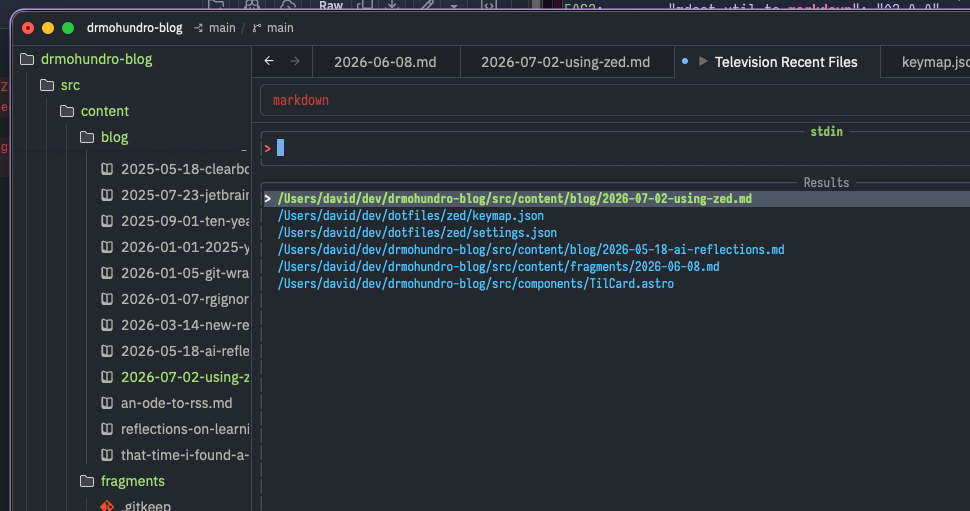Viewport: 970px width, 511px height.
Task: Switch to the 2026-06-08.md tab
Action: click(385, 62)
